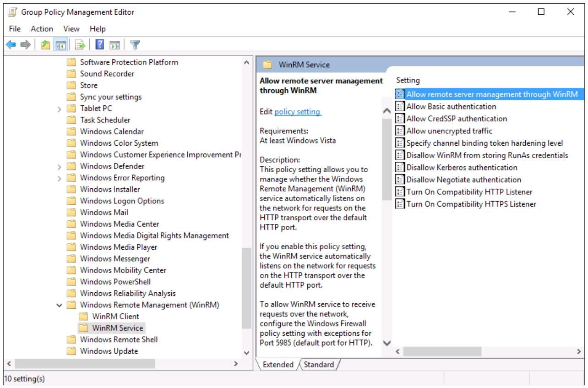Open Help via the question mark icon
The width and height of the screenshot is (588, 388).
pyautogui.click(x=100, y=44)
